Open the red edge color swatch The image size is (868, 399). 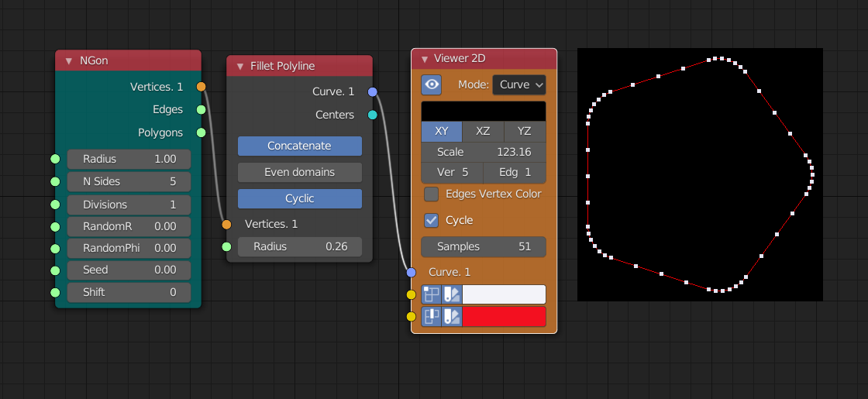point(504,316)
